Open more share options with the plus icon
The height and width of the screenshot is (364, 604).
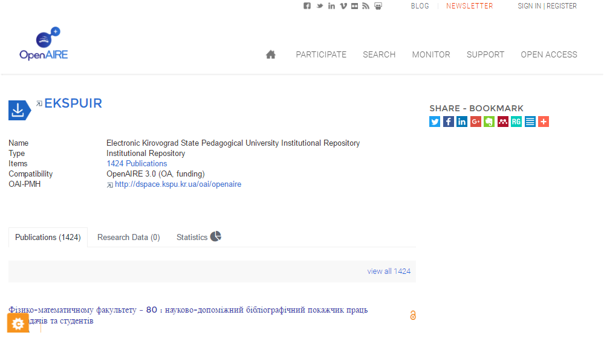click(544, 122)
